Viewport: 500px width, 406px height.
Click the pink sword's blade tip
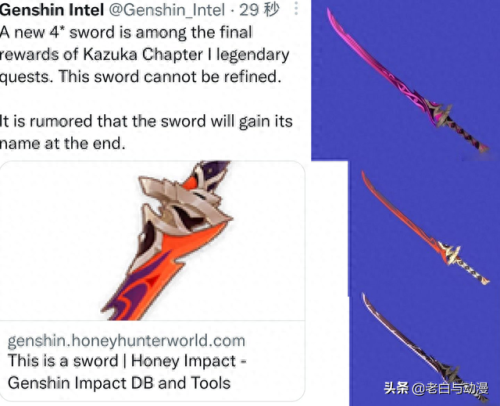(332, 18)
